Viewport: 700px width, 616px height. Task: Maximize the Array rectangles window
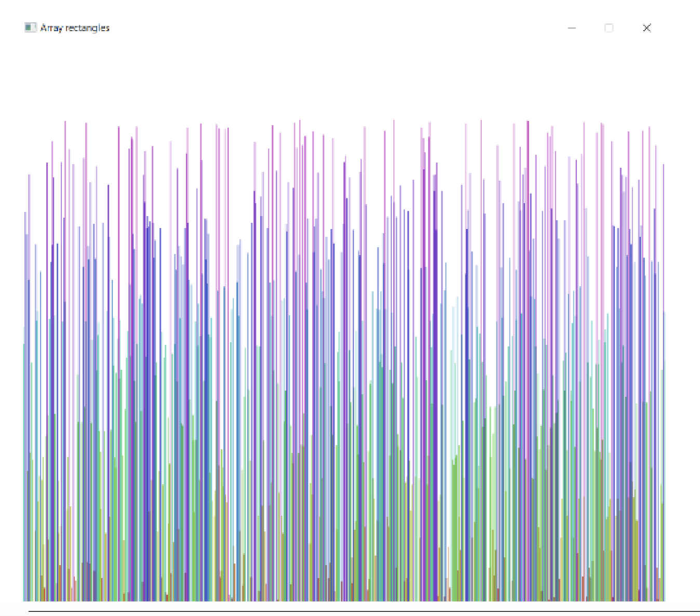coord(609,28)
